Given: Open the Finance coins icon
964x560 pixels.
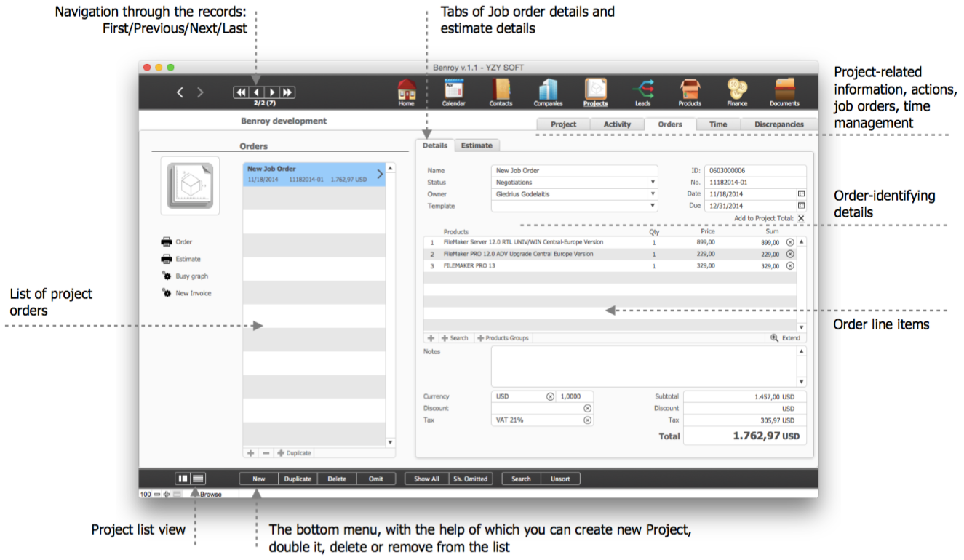Looking at the screenshot, I should pos(737,90).
